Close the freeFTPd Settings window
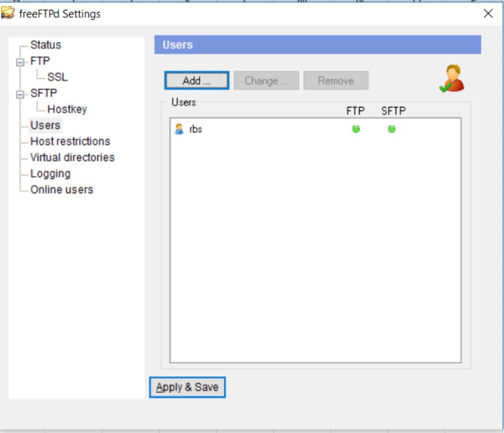 click(x=488, y=14)
